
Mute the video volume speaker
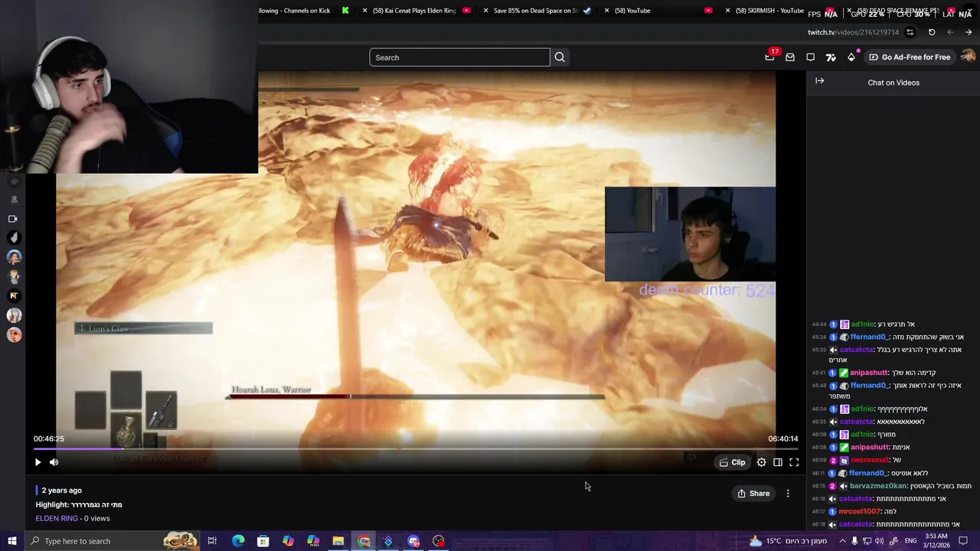coord(54,462)
